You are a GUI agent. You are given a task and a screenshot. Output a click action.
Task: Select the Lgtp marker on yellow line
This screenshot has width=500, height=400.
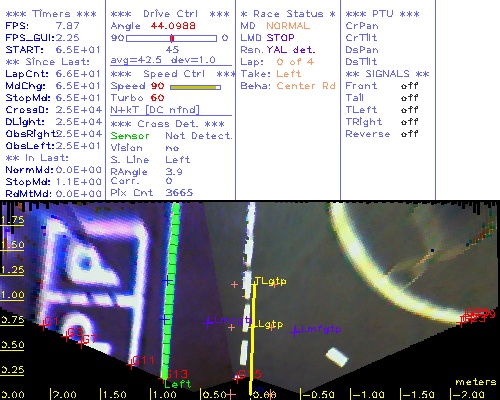270,324
